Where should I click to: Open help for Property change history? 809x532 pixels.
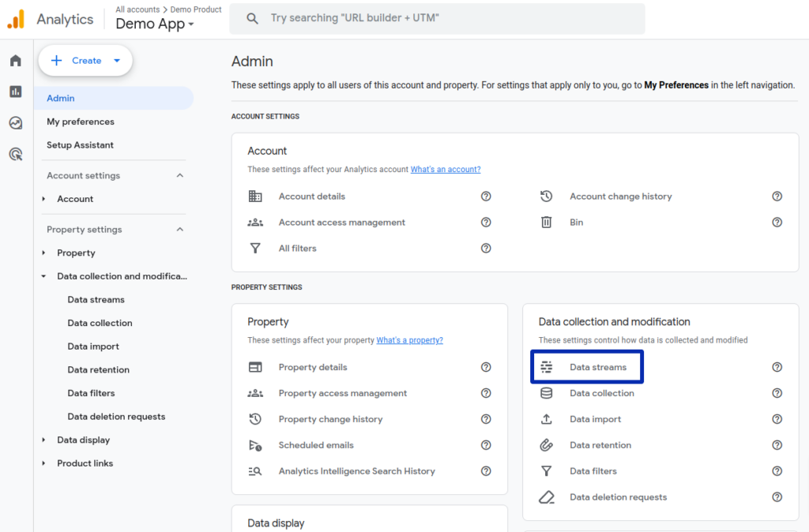click(486, 419)
